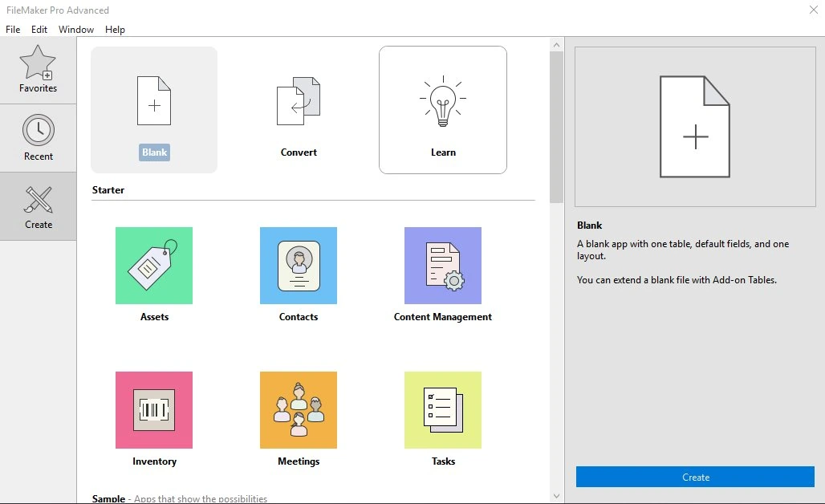Select the Content Management starter icon
The height and width of the screenshot is (504, 825).
(443, 266)
